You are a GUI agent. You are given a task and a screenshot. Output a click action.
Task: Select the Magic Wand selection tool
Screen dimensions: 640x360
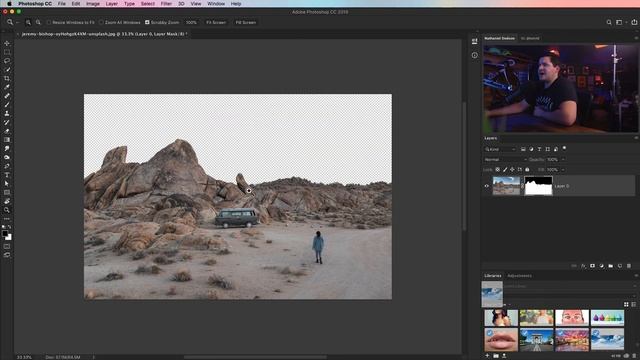7,69
